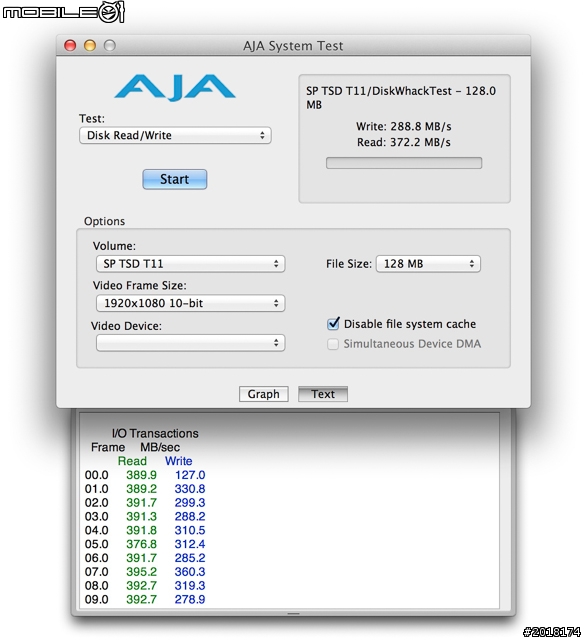Click the AJA System Test title

[x=293, y=46]
